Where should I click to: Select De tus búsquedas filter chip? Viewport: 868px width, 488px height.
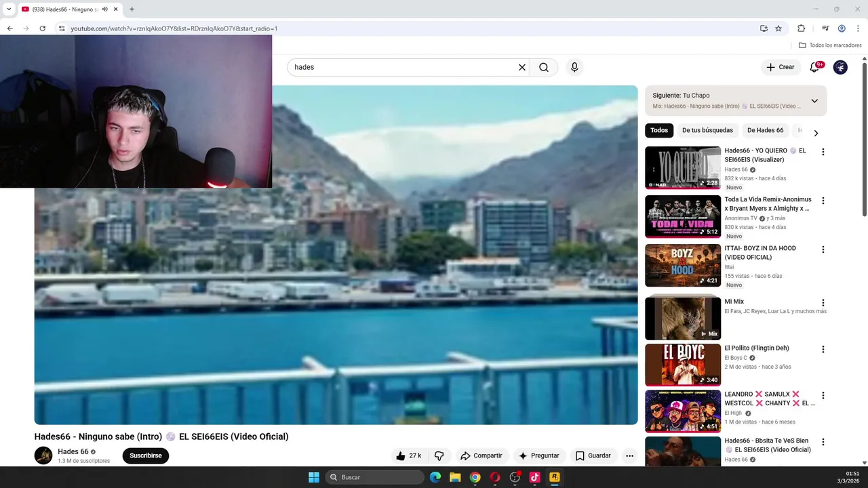pyautogui.click(x=707, y=130)
